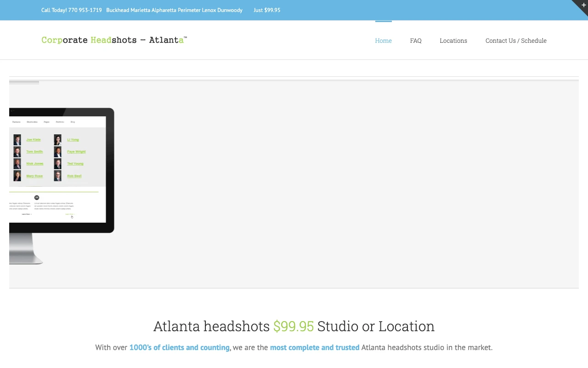Click Tom Smith's name on the monitor
The image size is (588, 368).
click(x=34, y=151)
